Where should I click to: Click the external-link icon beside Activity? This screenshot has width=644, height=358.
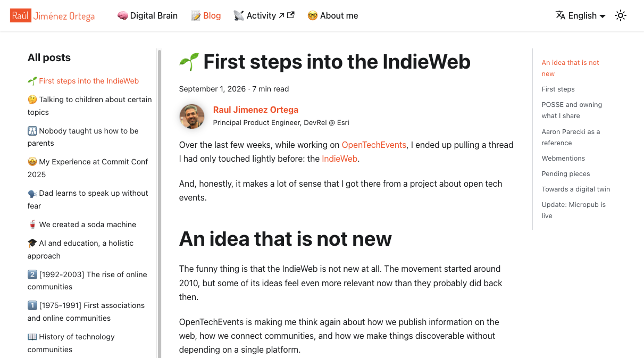click(x=290, y=15)
